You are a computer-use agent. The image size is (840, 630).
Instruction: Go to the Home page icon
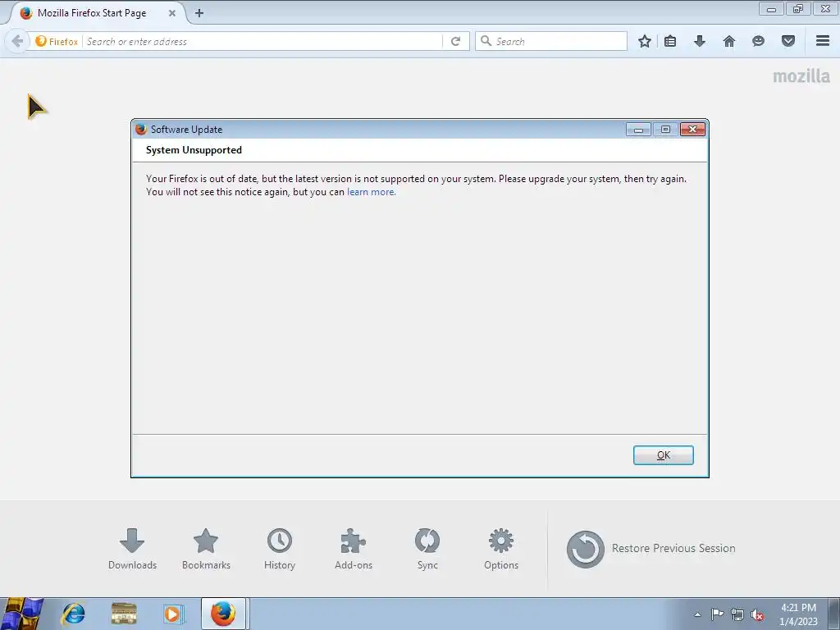coord(729,41)
